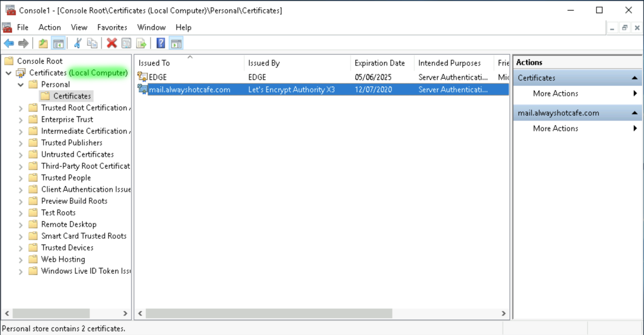
Task: Open the Favorites menu
Action: [112, 27]
